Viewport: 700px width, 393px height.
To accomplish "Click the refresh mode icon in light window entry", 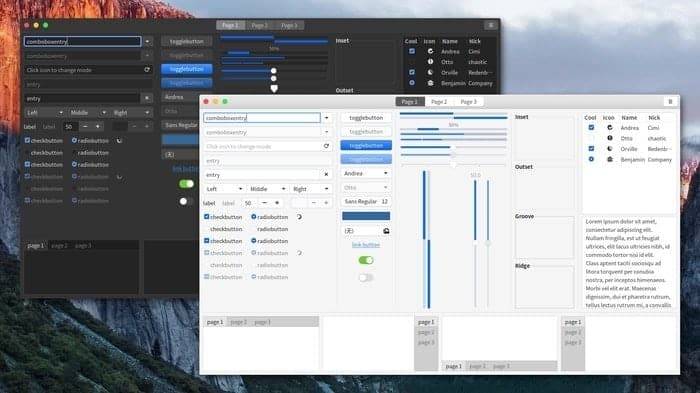I will coord(326,146).
